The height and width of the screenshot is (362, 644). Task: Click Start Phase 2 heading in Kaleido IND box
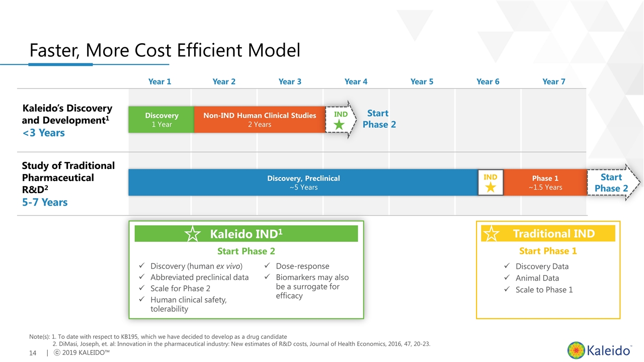[x=246, y=251]
